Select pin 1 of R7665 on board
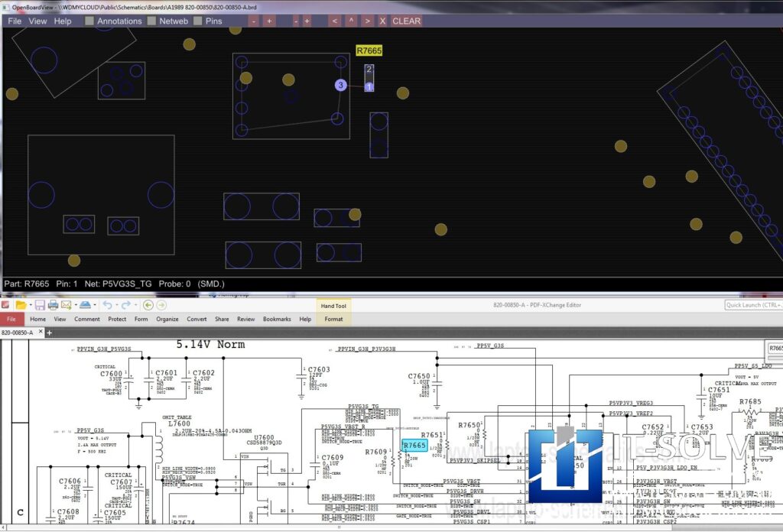This screenshot has height=532, width=783. coord(369,87)
